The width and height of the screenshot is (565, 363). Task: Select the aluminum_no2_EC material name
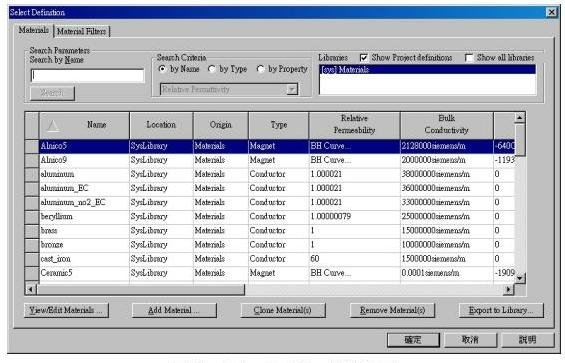point(73,202)
